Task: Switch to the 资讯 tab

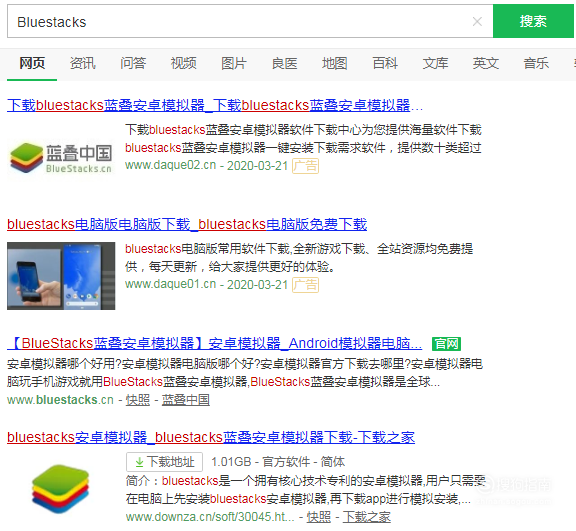Action: coord(82,63)
